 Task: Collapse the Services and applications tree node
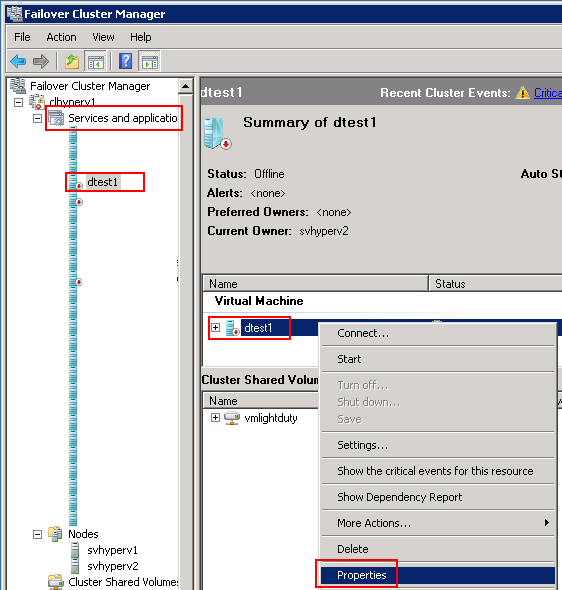point(37,118)
